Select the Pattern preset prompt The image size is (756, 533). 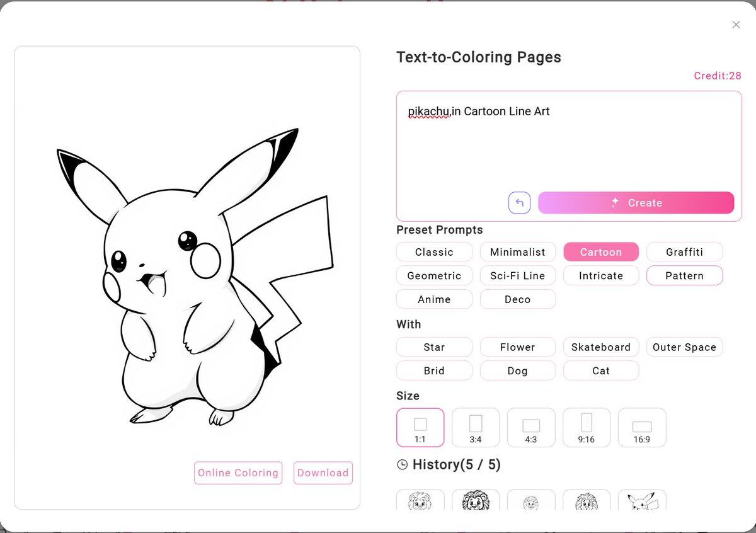tap(685, 276)
